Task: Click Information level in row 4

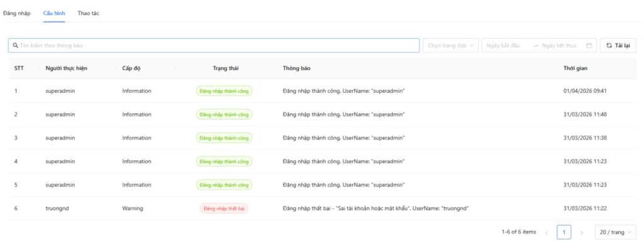Action: coord(136,161)
